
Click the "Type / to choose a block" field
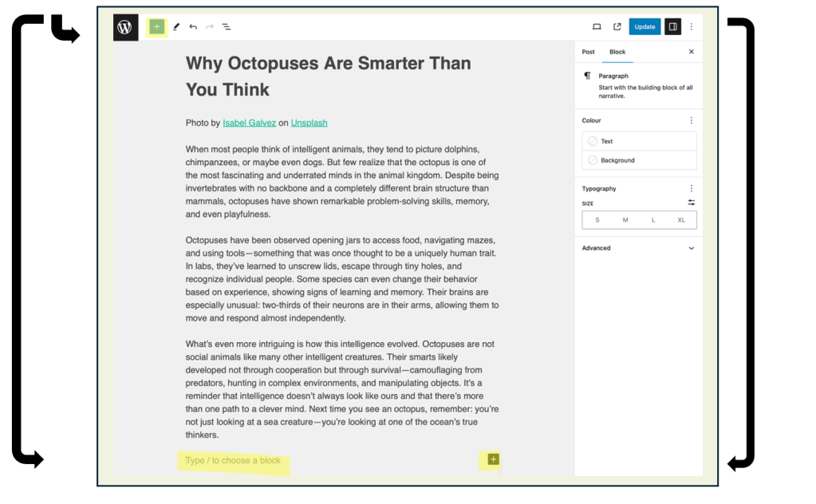(233, 461)
